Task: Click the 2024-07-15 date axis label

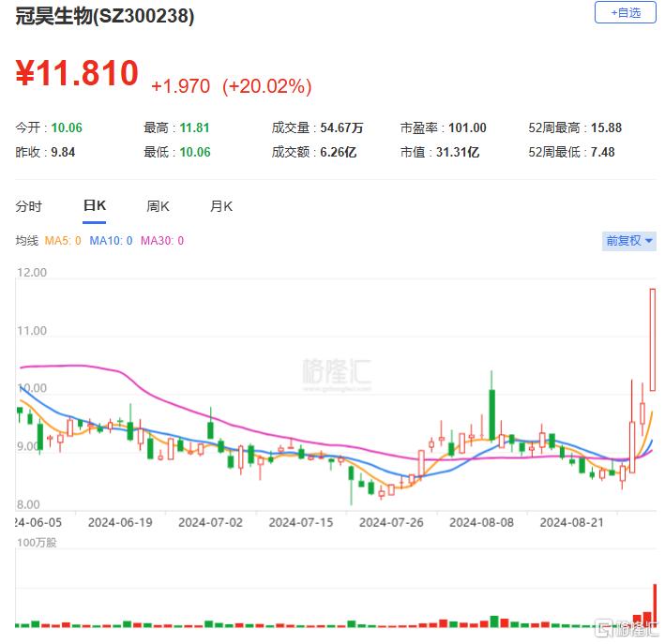Action: [301, 522]
